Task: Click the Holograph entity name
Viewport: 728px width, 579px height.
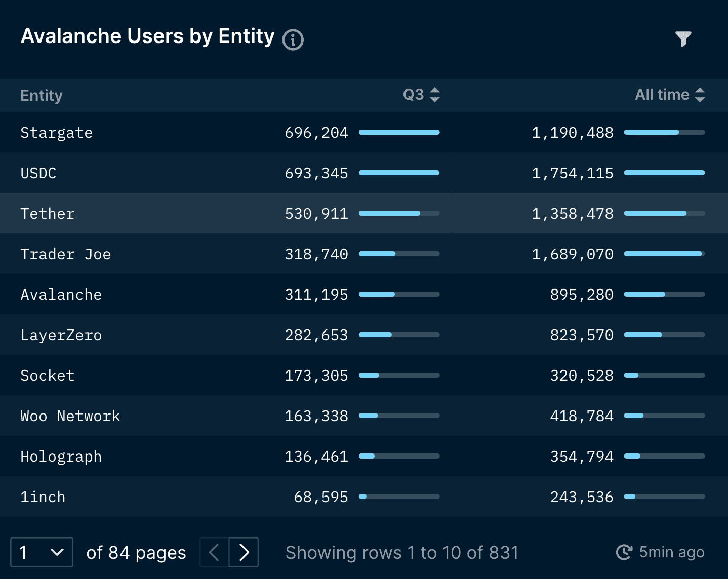Action: pos(61,457)
